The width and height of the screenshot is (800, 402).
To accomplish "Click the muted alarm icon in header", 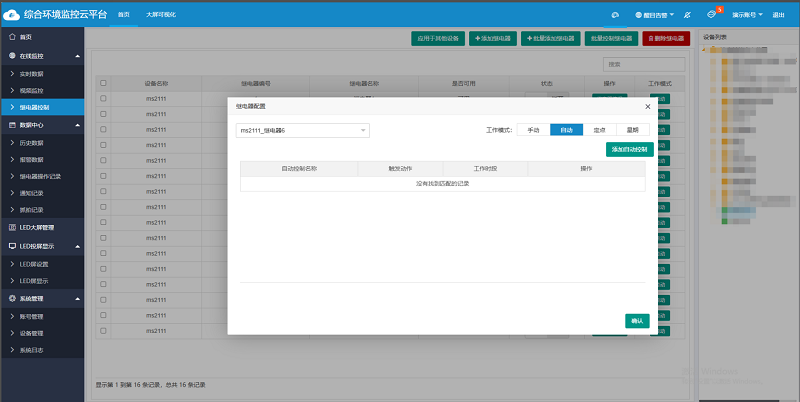I will point(685,16).
